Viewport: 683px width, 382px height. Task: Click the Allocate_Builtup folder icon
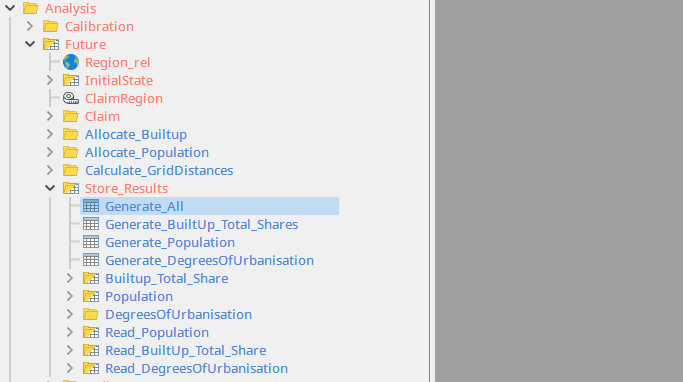pyautogui.click(x=71, y=134)
